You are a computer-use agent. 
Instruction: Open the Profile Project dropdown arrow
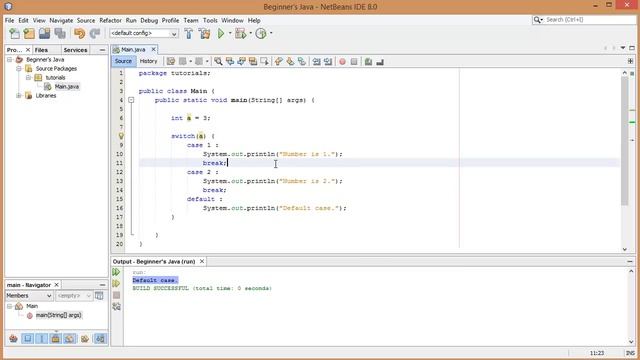click(x=271, y=33)
